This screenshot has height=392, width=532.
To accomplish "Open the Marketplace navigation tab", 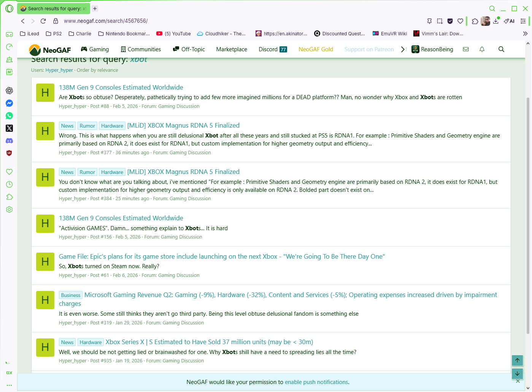I will pos(232,49).
